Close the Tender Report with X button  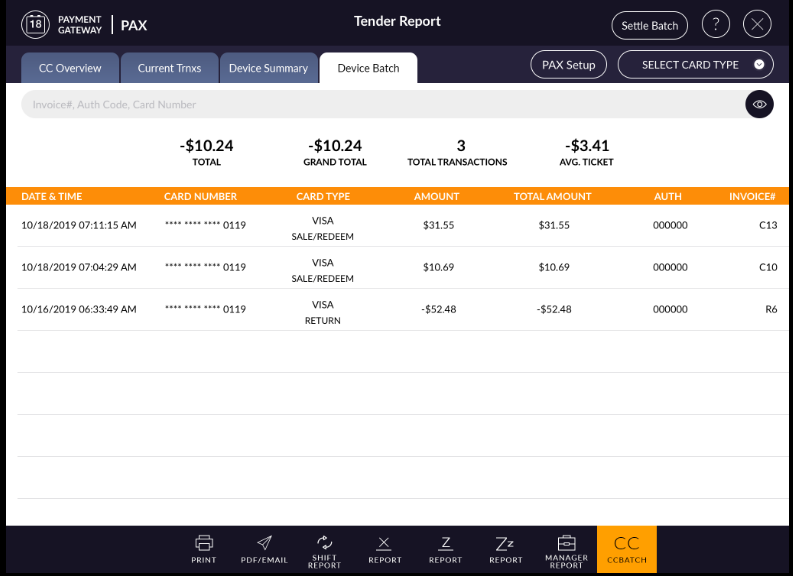[x=758, y=25]
